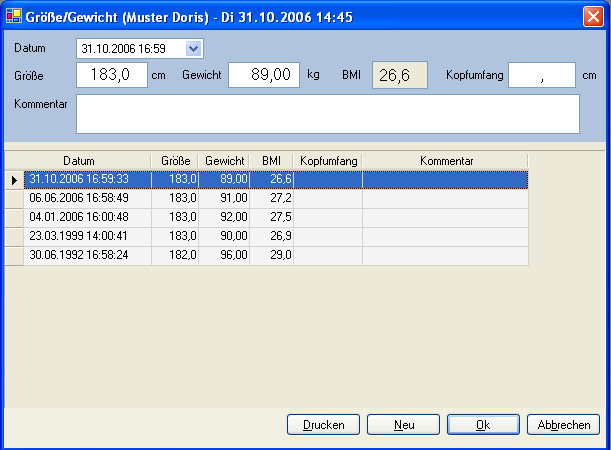
Task: Sort by Größe column header
Action: [x=175, y=160]
